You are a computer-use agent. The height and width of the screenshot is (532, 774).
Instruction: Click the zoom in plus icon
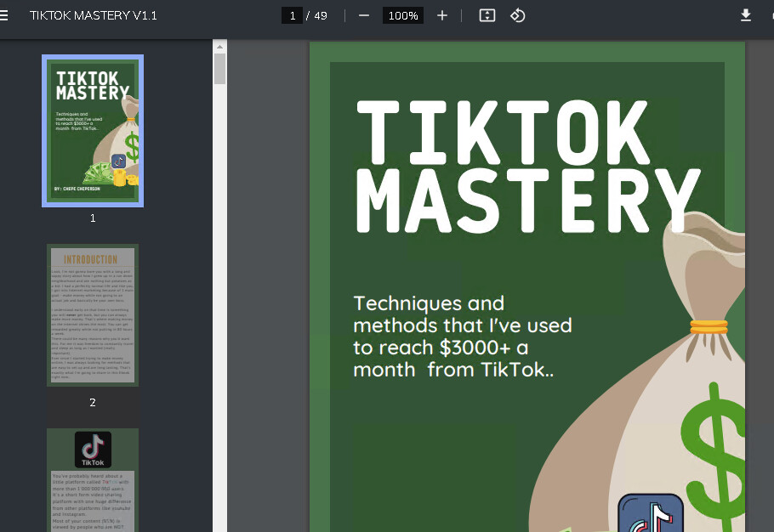tap(442, 15)
